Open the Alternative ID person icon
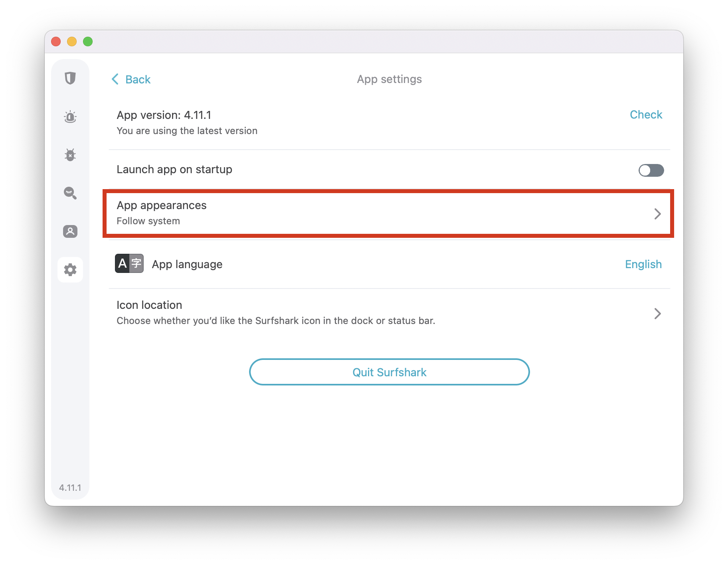 (x=70, y=231)
